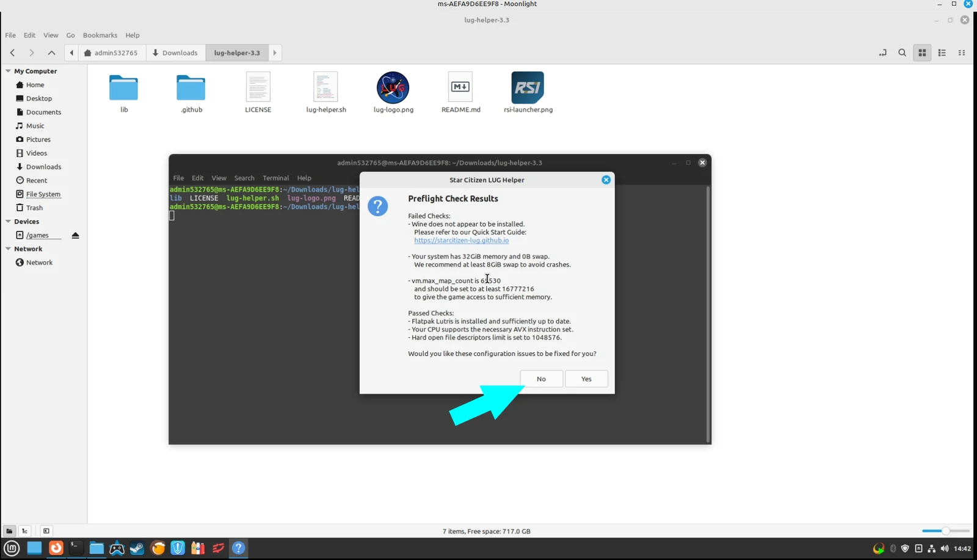Viewport: 977px width, 560px height.
Task: Click Yes in the Preflight Check dialog
Action: 586,379
